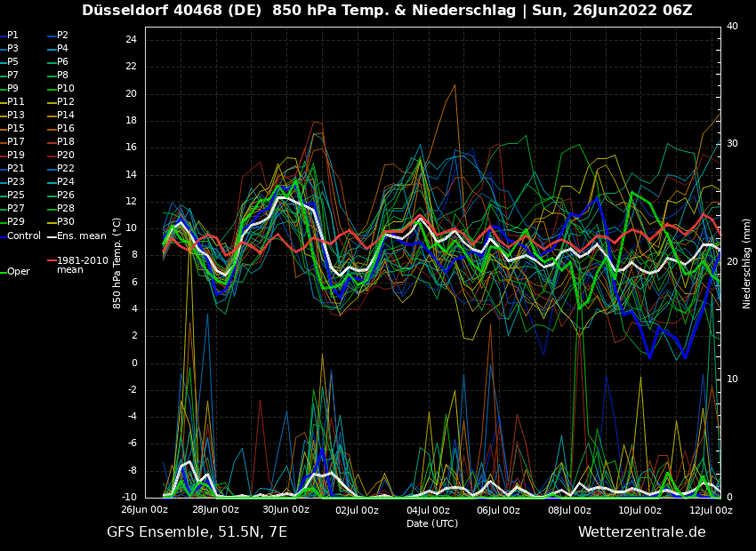Image resolution: width=756 pixels, height=551 pixels.
Task: Select the P30 ensemble member legend item
Action: [65, 222]
